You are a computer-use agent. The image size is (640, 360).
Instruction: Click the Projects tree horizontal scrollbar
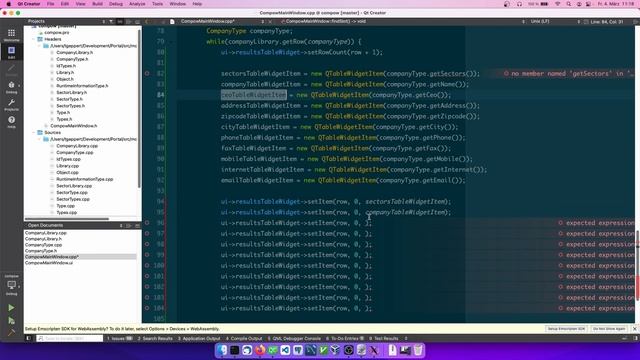[x=67, y=219]
